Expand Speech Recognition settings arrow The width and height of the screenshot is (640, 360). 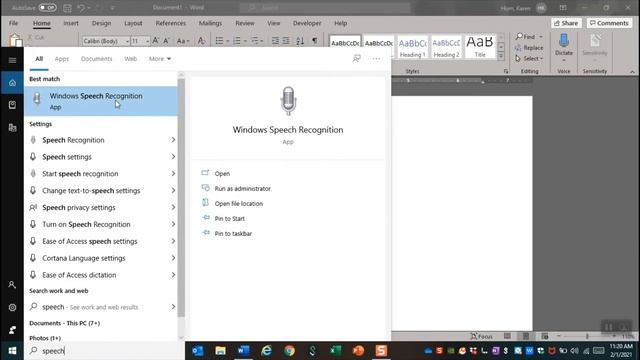[173, 140]
